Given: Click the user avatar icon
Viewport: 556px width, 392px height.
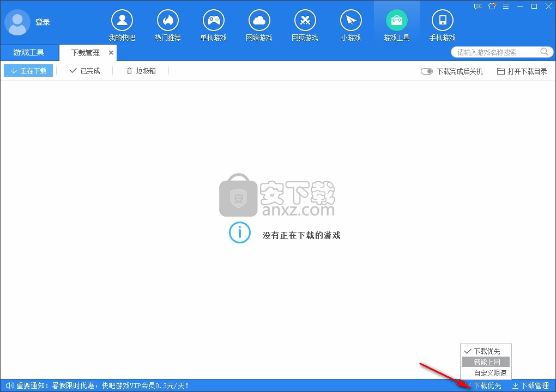Looking at the screenshot, I should click(x=17, y=22).
